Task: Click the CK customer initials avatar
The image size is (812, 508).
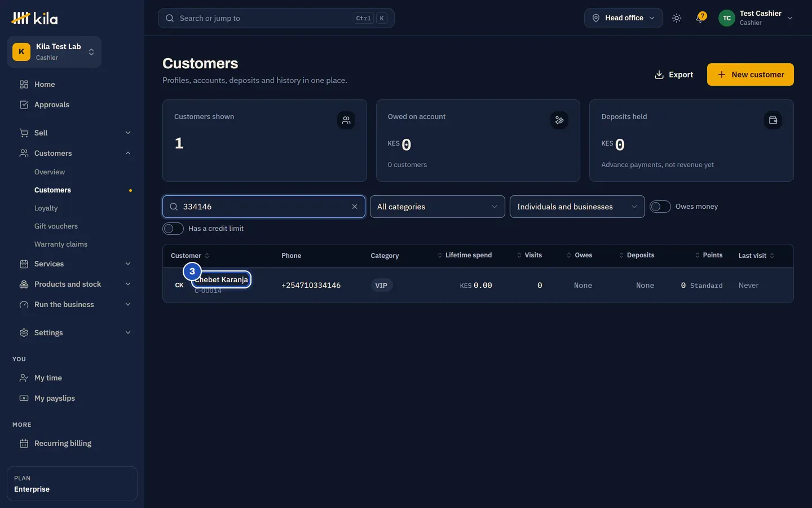Action: point(179,285)
